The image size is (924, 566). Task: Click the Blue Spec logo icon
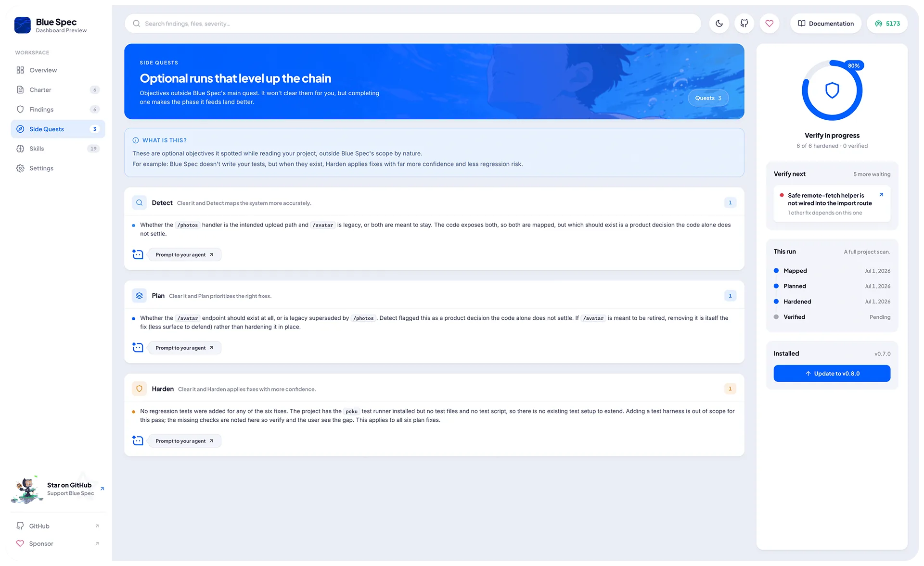(x=23, y=25)
